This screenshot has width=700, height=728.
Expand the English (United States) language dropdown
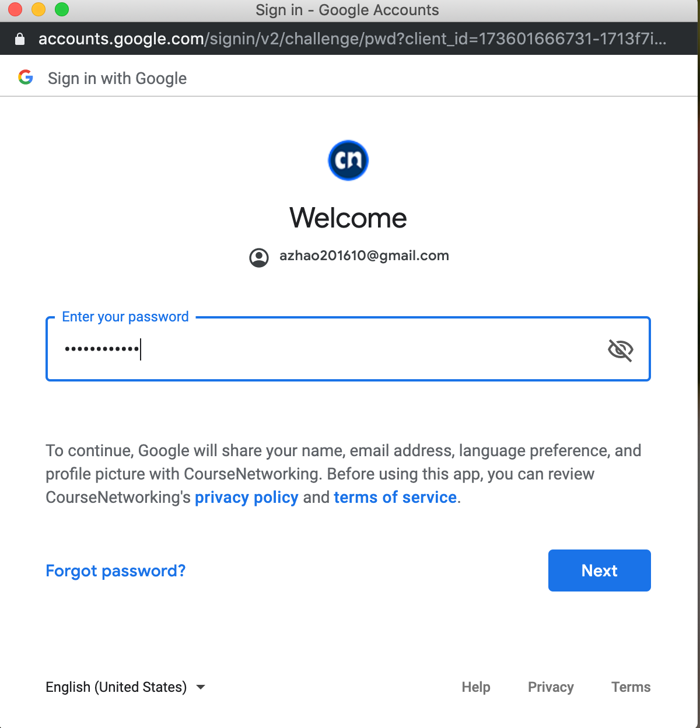point(125,687)
